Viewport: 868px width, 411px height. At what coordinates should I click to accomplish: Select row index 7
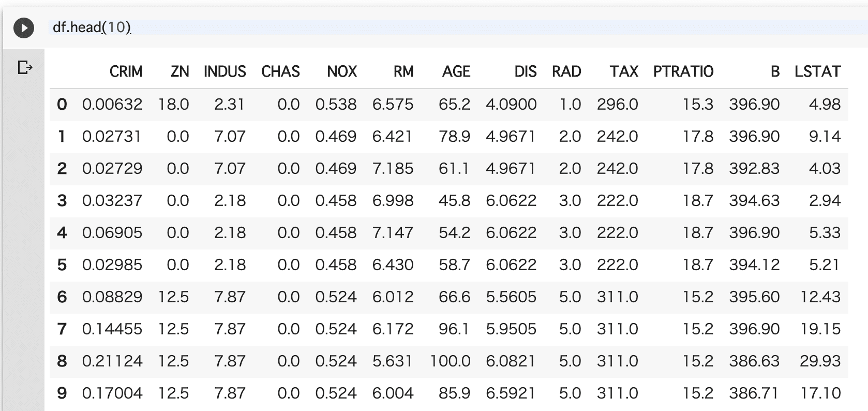[62, 329]
